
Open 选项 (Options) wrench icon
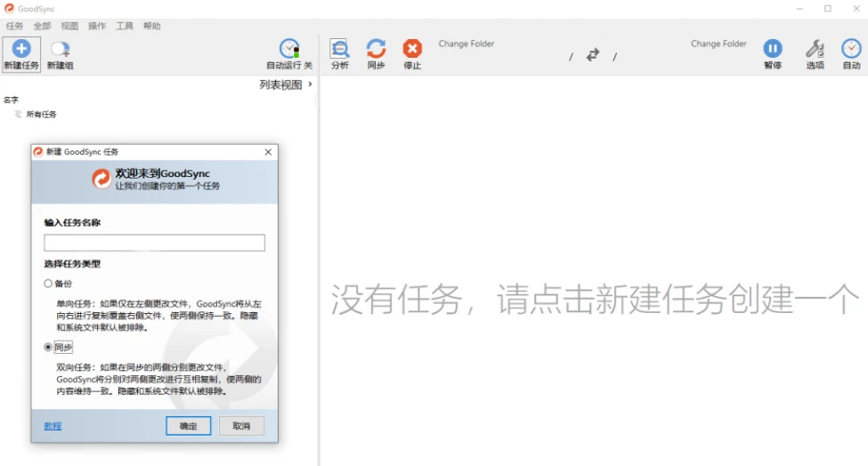815,49
